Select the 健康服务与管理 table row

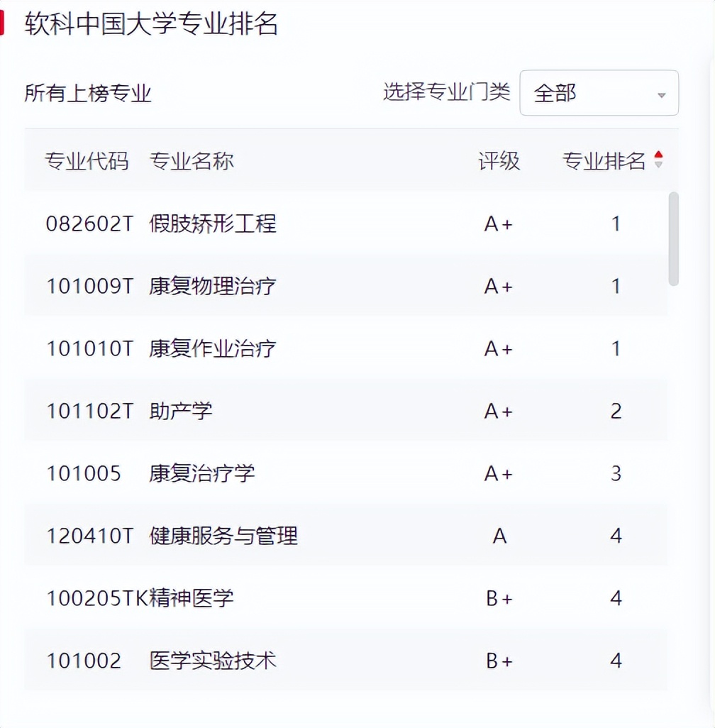tap(284, 536)
